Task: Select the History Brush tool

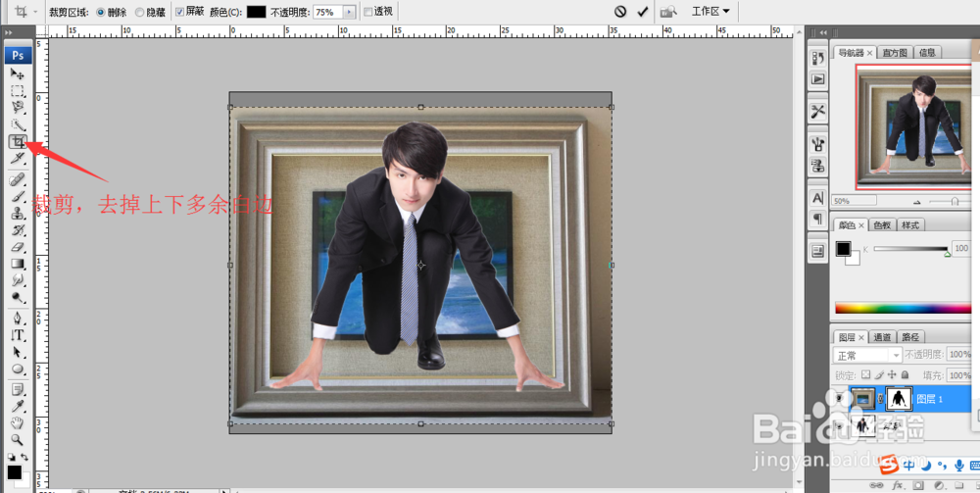Action: 18,230
